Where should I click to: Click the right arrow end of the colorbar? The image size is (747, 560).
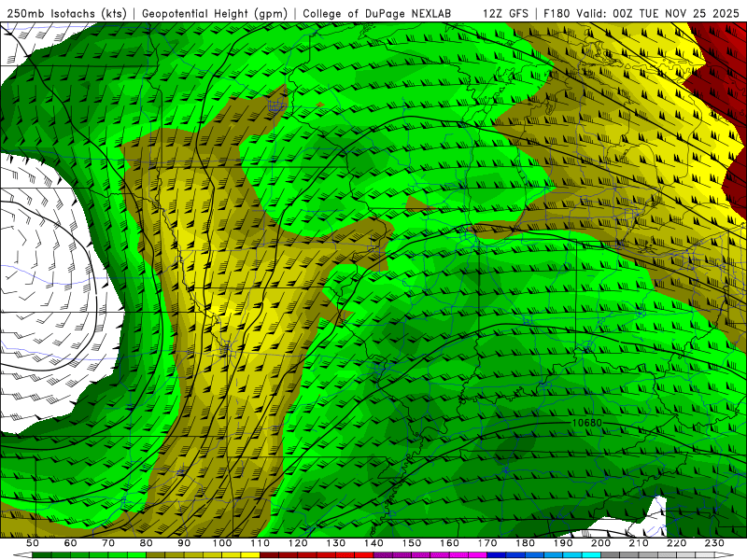[x=725, y=555]
